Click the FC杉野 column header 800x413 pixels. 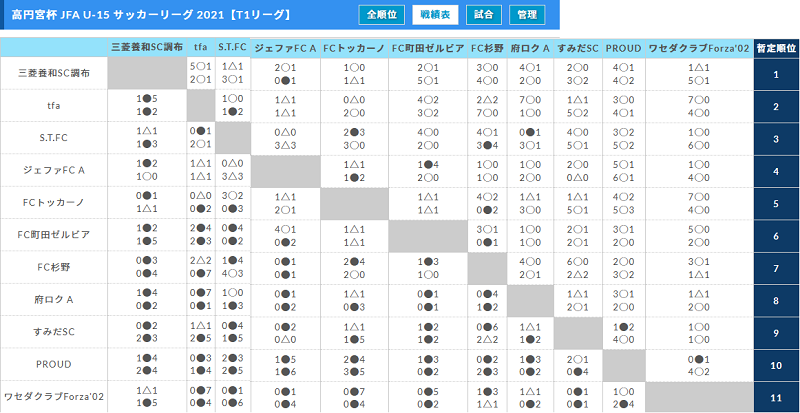(x=487, y=48)
